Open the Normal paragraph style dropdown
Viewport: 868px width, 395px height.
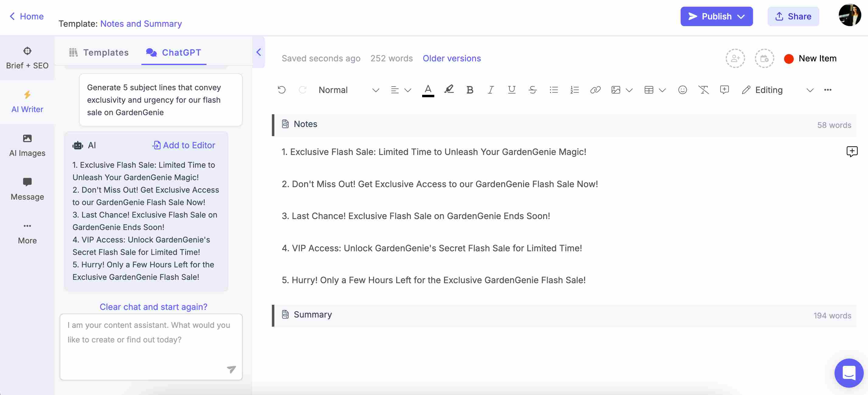coord(349,90)
